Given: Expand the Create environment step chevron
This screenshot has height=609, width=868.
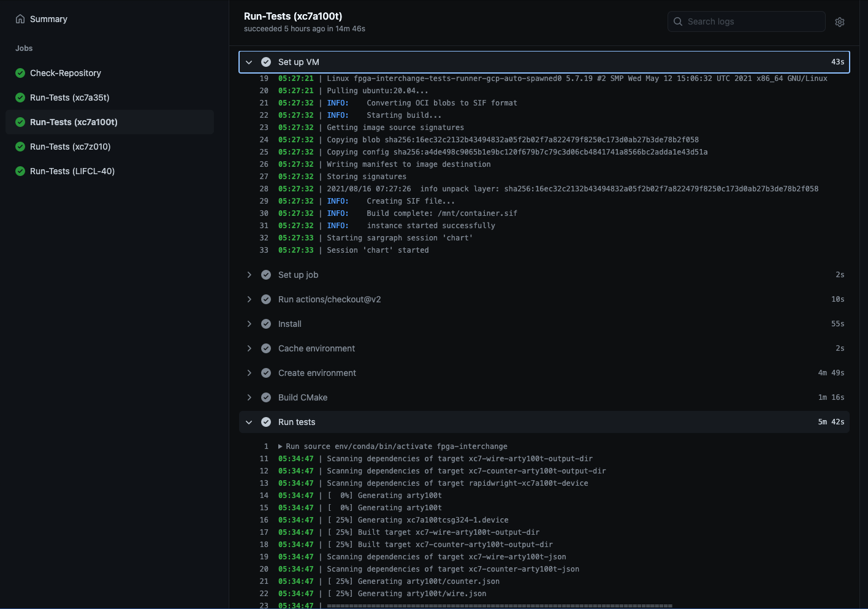Looking at the screenshot, I should coord(249,373).
